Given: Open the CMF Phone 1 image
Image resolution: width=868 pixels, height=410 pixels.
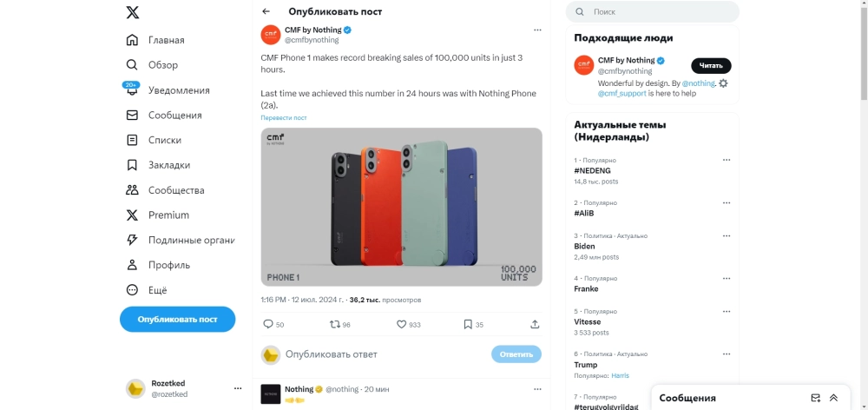Looking at the screenshot, I should click(x=401, y=207).
